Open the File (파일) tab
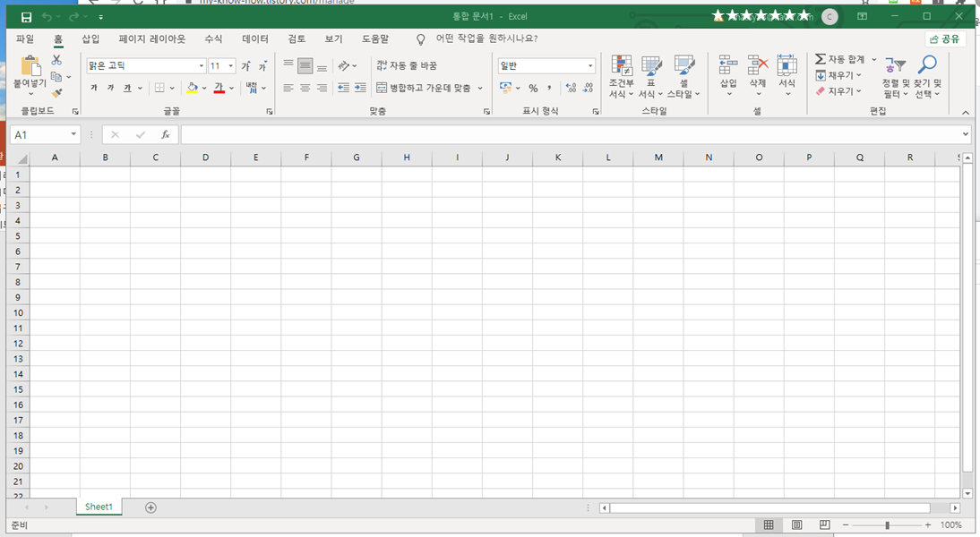 point(25,38)
